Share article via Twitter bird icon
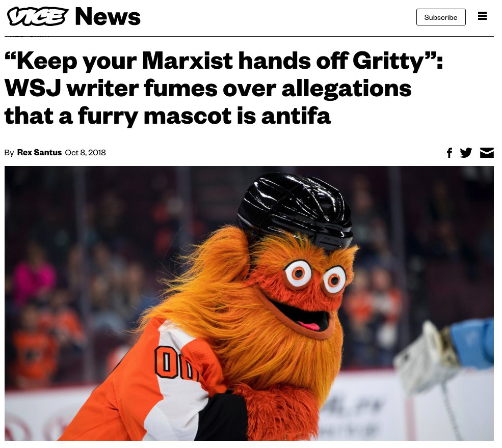This screenshot has height=448, width=502. 466,153
